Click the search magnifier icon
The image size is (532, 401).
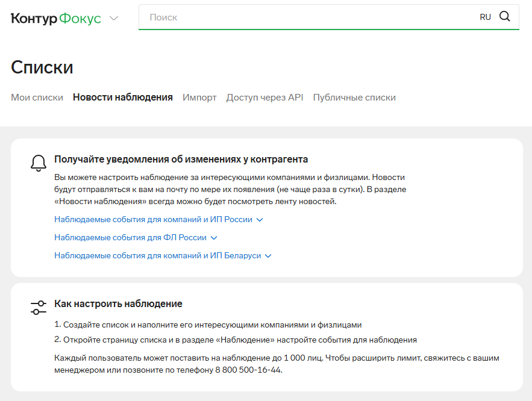(504, 16)
